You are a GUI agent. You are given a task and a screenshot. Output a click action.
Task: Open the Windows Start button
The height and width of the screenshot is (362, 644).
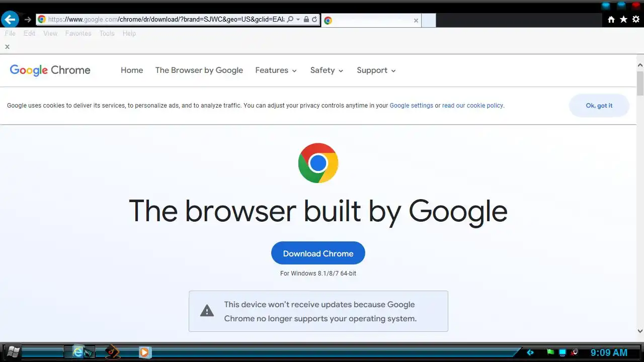point(13,352)
